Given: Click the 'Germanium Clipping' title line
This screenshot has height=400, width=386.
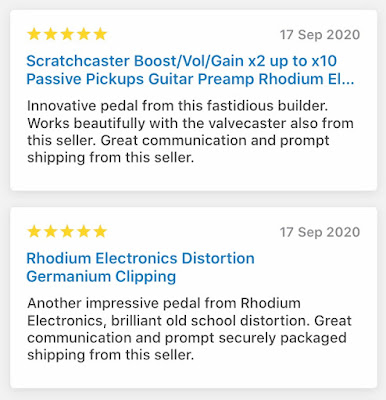Looking at the screenshot, I should tap(101, 277).
